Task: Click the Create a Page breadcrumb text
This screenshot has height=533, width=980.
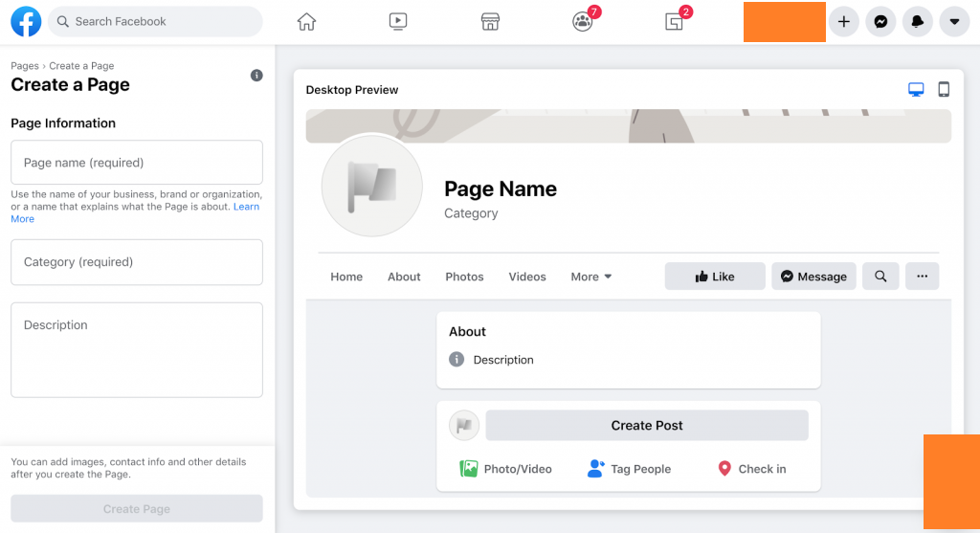Action: click(82, 66)
